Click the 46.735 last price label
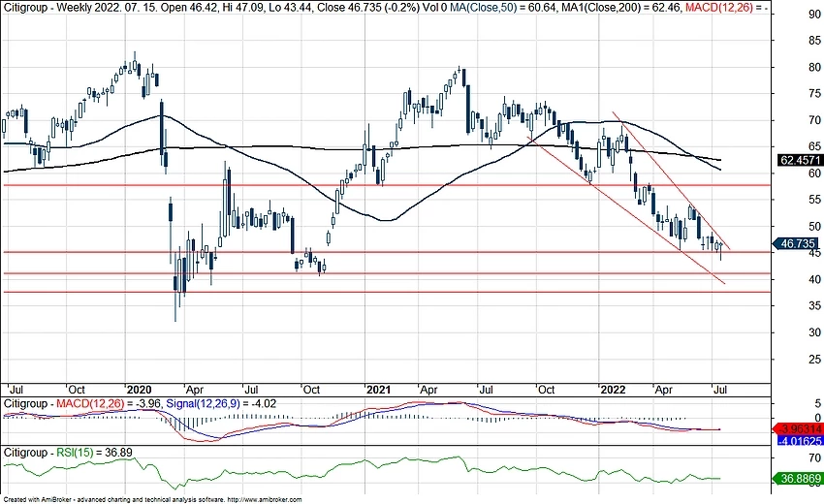 797,243
